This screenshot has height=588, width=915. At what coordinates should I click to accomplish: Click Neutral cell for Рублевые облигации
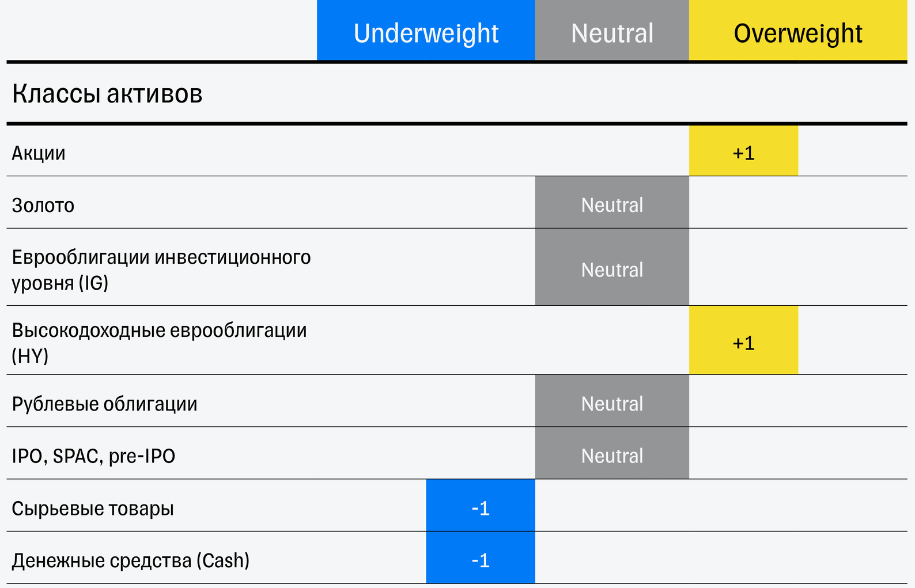coord(612,404)
